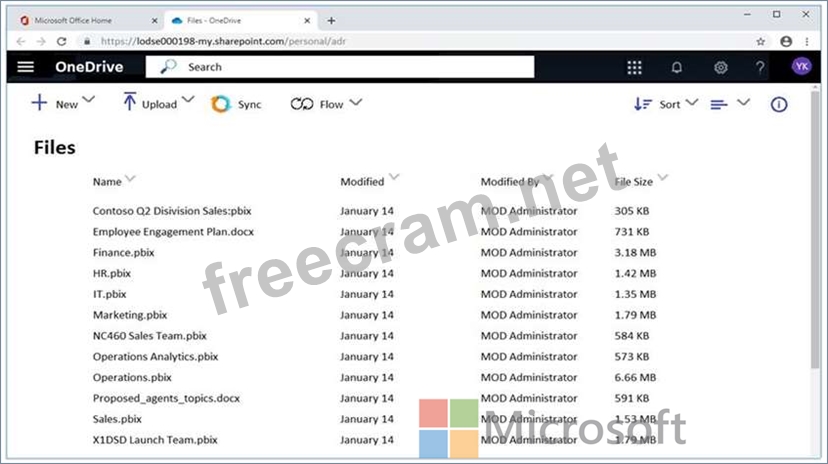The height and width of the screenshot is (464, 828).
Task: Click the 6.66 MB file size
Action: click(x=635, y=377)
